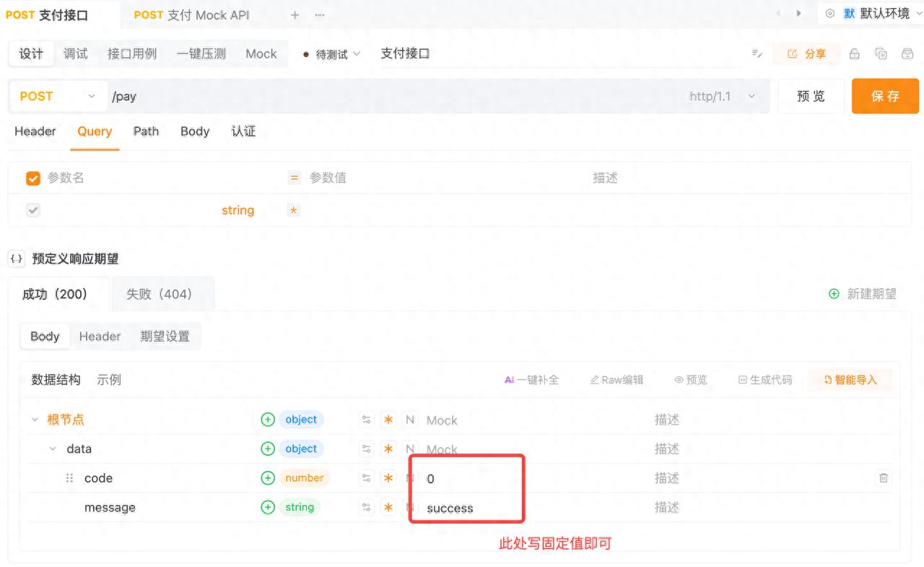924x567 pixels.
Task: Click the 预览 button beside 保存
Action: [811, 96]
